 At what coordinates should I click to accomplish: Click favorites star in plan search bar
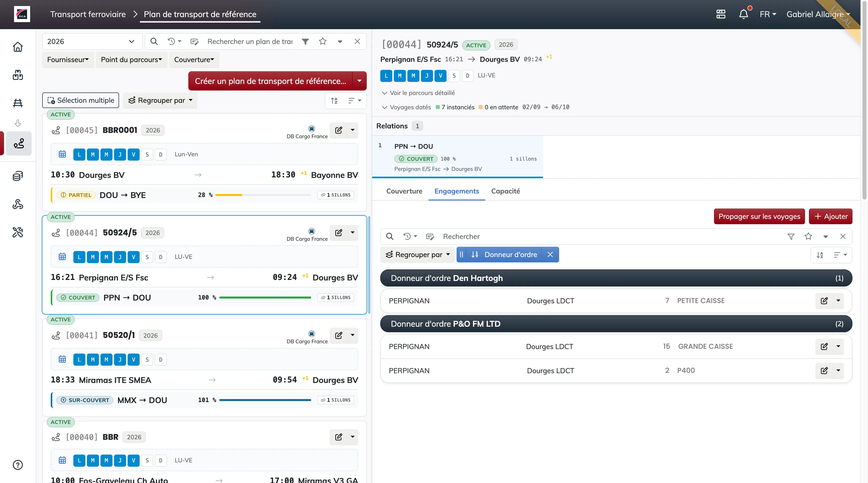[x=323, y=41]
